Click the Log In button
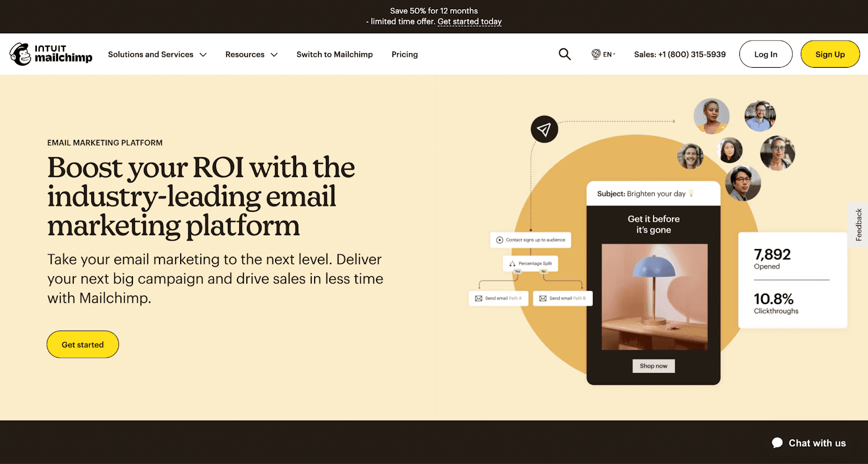This screenshot has width=868, height=464. pyautogui.click(x=765, y=54)
